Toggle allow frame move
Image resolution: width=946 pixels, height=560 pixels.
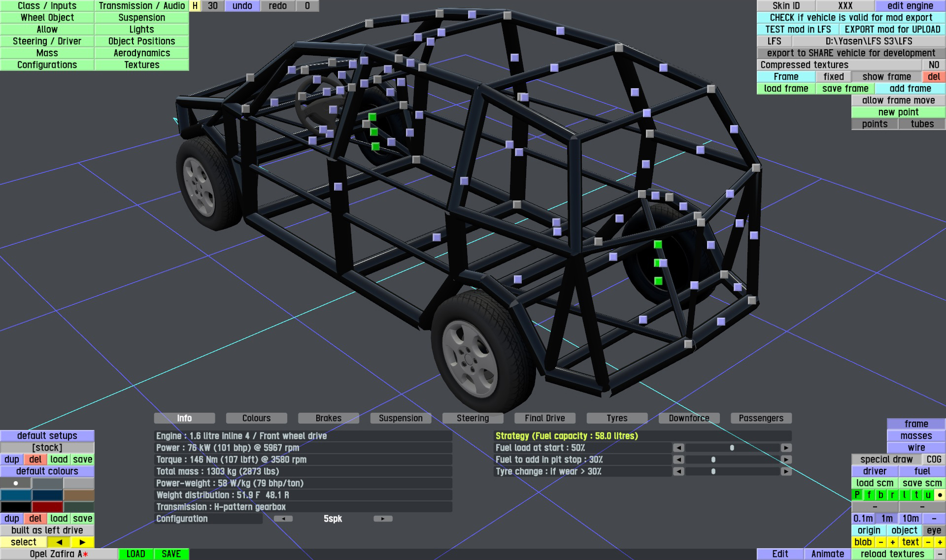click(898, 100)
